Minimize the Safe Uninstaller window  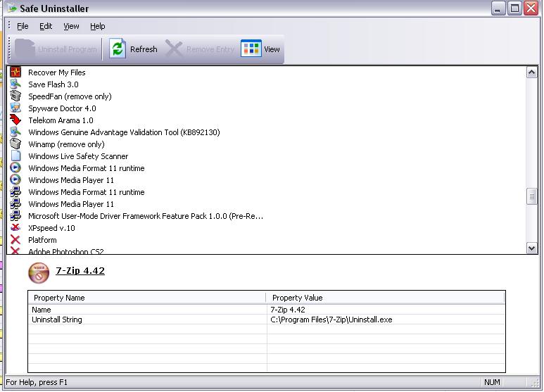point(498,8)
